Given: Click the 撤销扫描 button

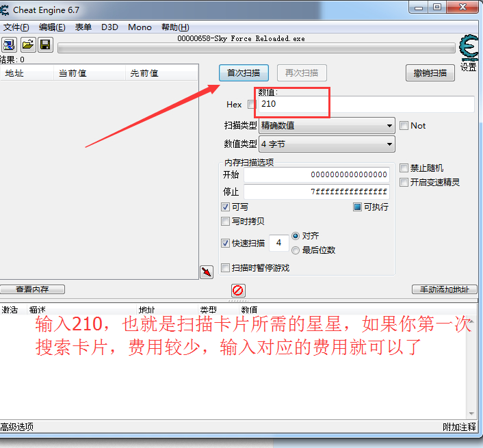Looking at the screenshot, I should click(x=430, y=73).
